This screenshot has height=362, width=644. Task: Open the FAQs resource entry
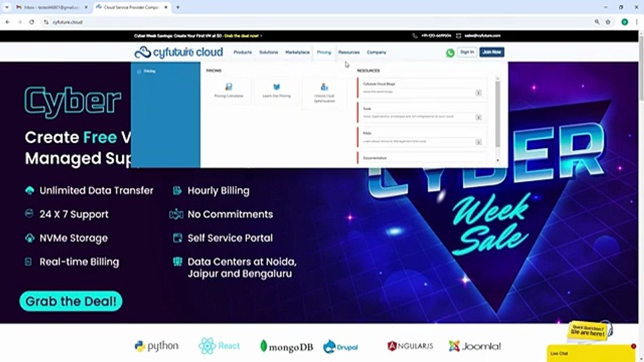[x=422, y=137]
